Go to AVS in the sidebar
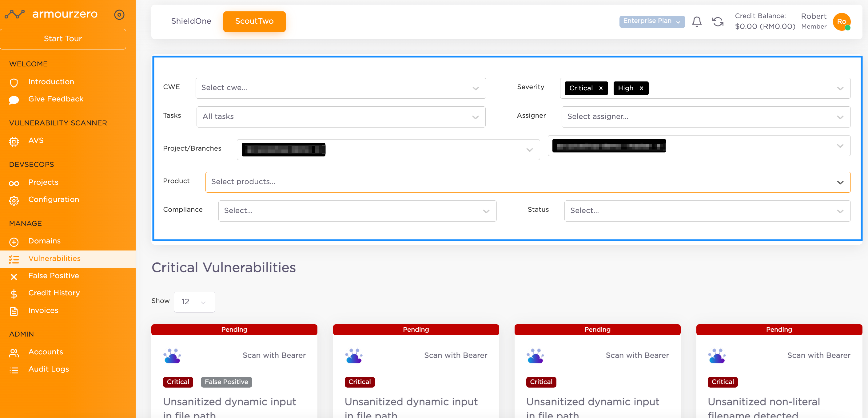Viewport: 868px width, 418px height. tap(36, 140)
